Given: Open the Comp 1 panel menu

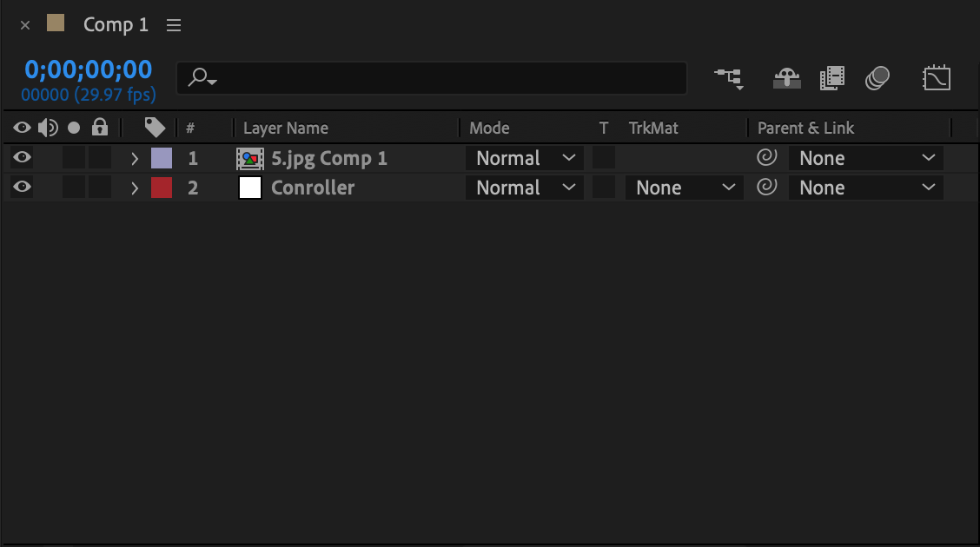Looking at the screenshot, I should pos(174,25).
